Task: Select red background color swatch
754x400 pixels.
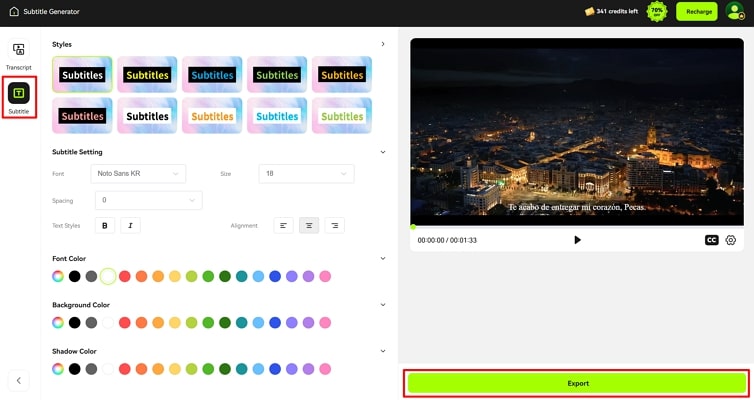Action: 125,322
